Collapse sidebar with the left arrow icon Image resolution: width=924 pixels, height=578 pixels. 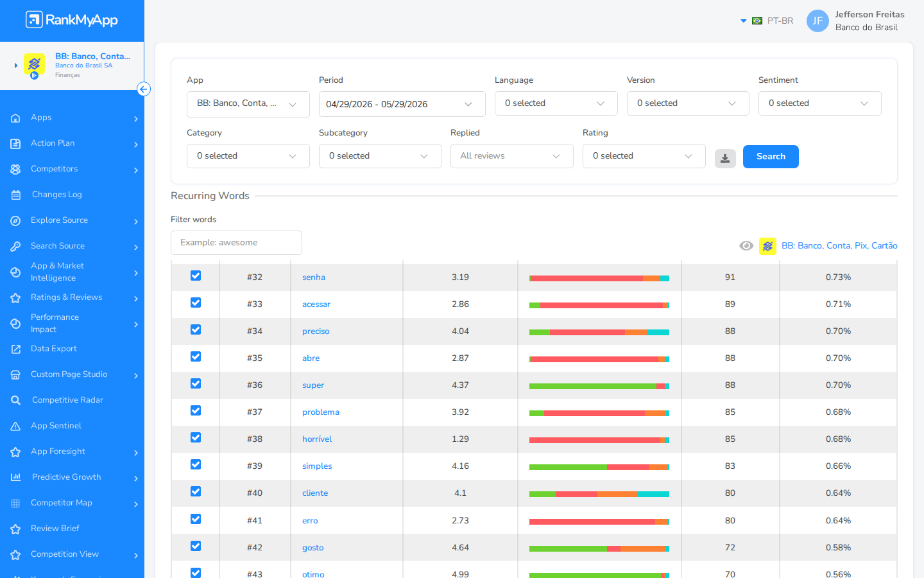click(x=144, y=89)
